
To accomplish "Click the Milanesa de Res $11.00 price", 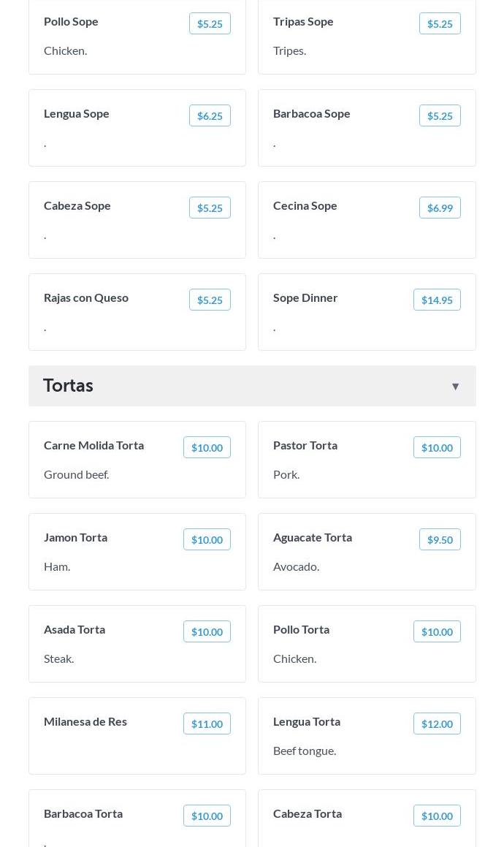I will coord(207,723).
